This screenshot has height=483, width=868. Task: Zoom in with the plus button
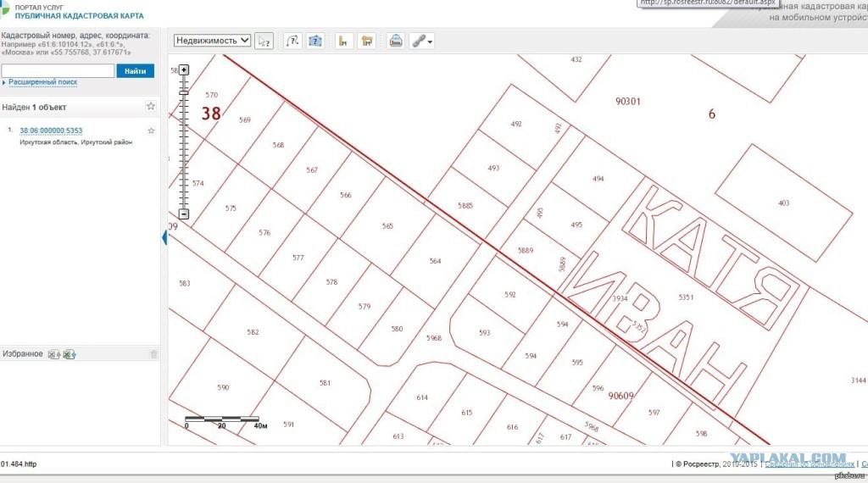pyautogui.click(x=184, y=69)
